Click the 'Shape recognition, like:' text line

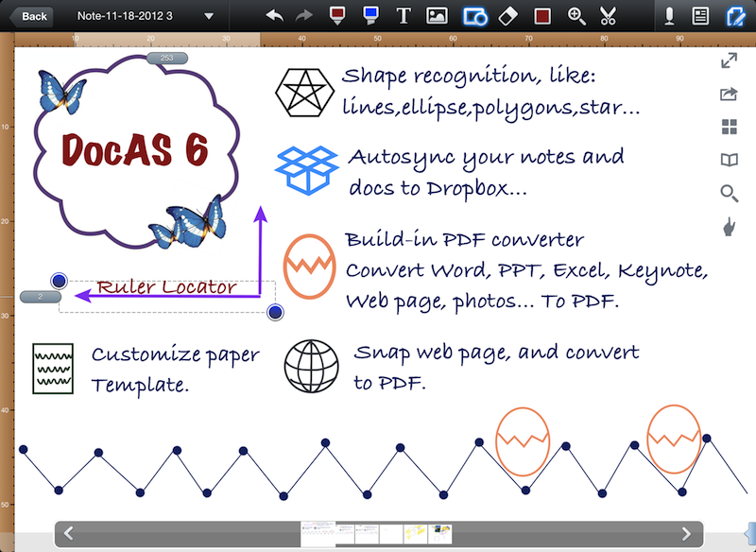point(469,78)
